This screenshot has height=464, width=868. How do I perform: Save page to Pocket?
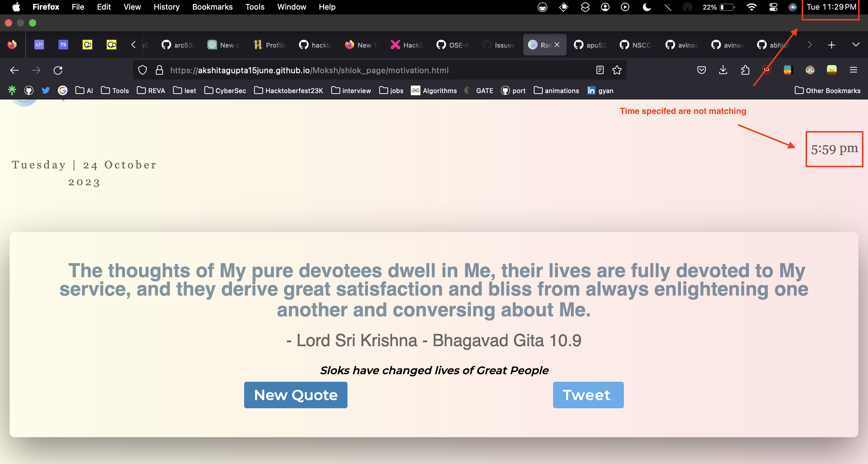click(702, 70)
